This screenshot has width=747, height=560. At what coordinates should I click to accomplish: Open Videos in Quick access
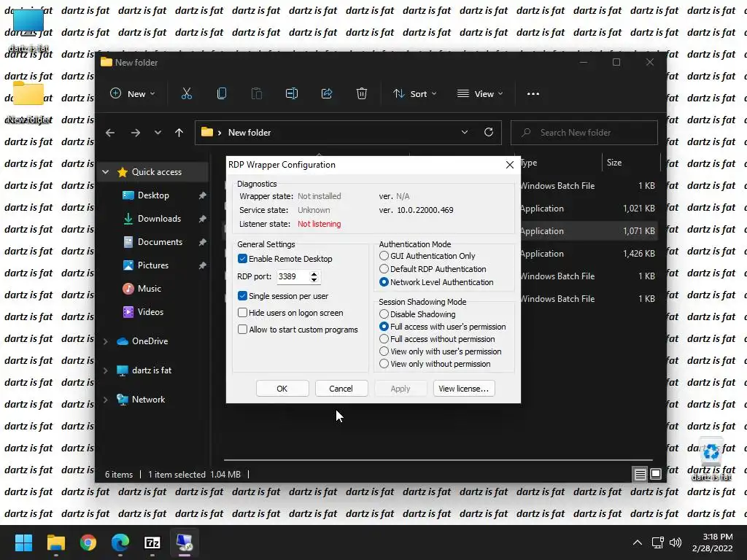tap(150, 312)
